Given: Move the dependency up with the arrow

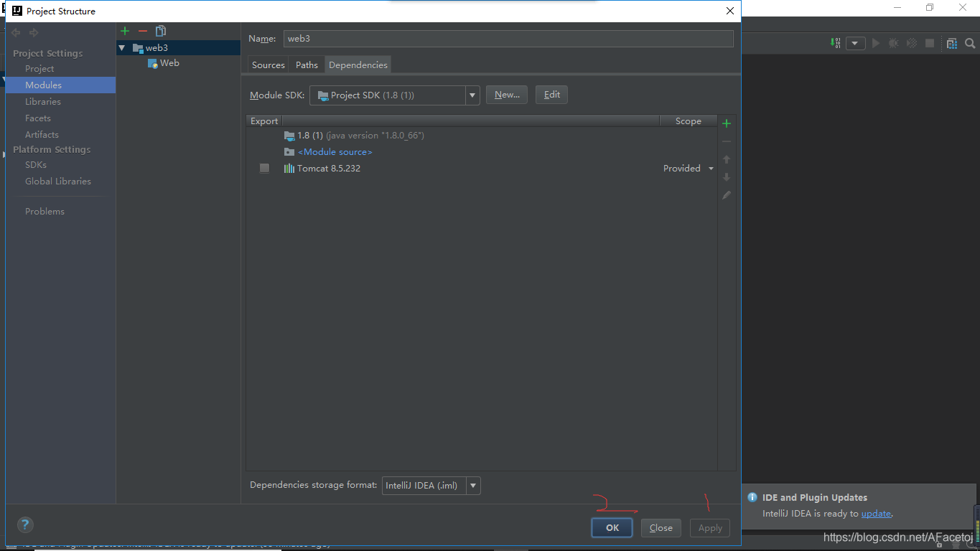Looking at the screenshot, I should click(727, 159).
